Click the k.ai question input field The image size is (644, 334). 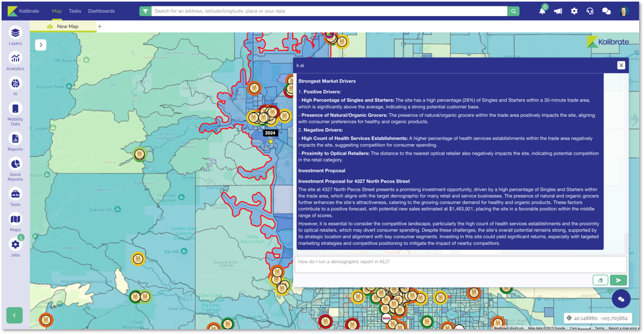tap(460, 264)
